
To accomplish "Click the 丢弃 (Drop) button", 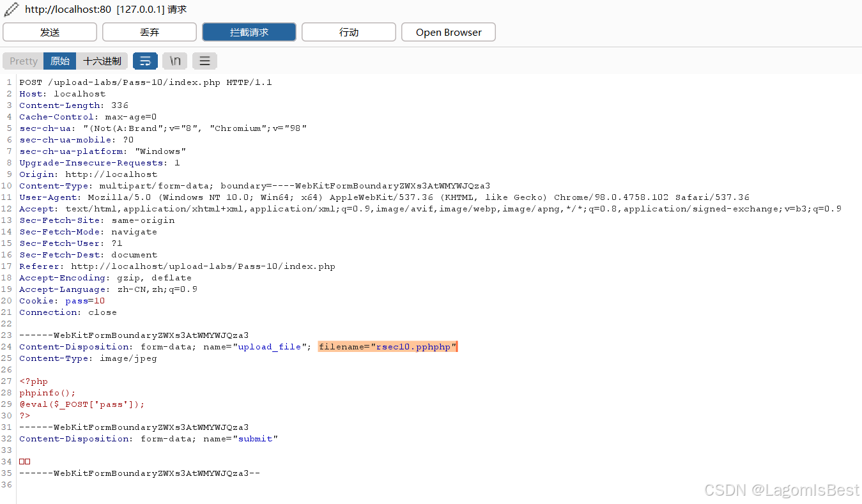I will click(150, 32).
